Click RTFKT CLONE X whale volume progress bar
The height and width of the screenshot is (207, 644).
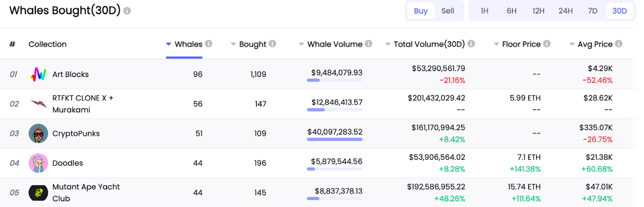coord(334,110)
